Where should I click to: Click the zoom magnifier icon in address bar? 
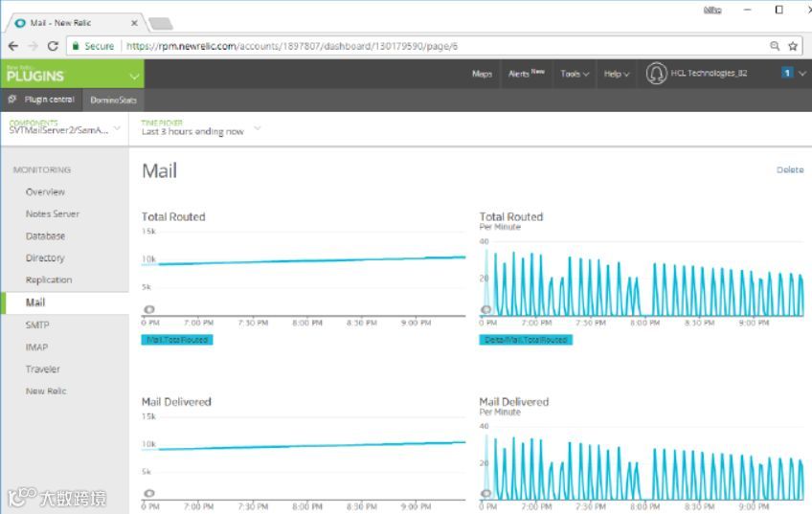(775, 46)
